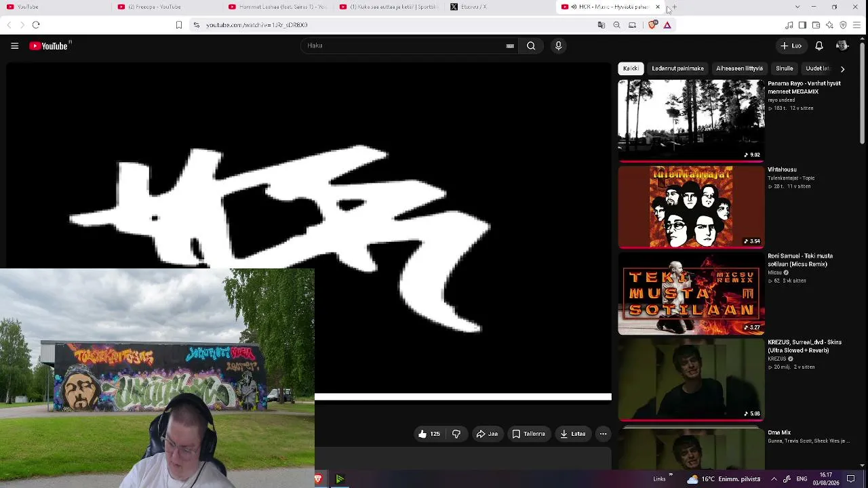868x488 pixels.
Task: Open the KREZUS Skins video thumbnail
Action: click(691, 380)
